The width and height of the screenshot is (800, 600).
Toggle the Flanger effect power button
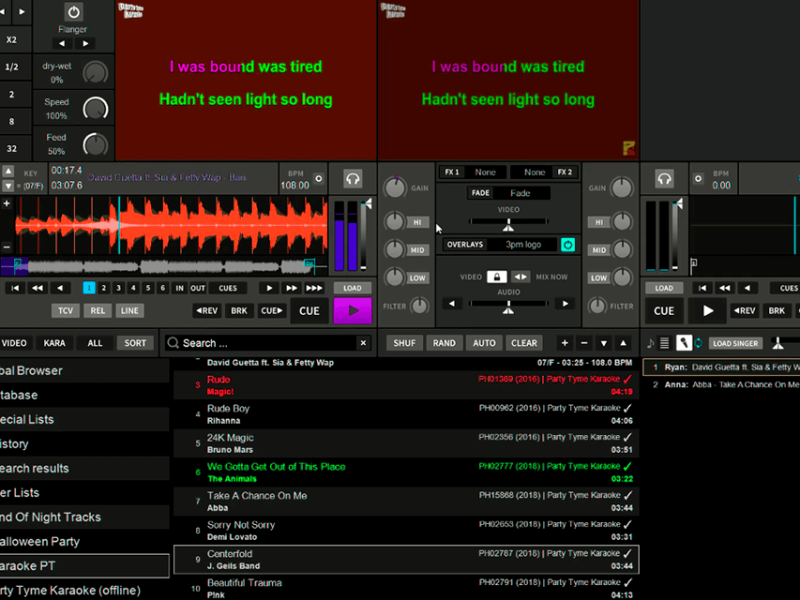73,11
